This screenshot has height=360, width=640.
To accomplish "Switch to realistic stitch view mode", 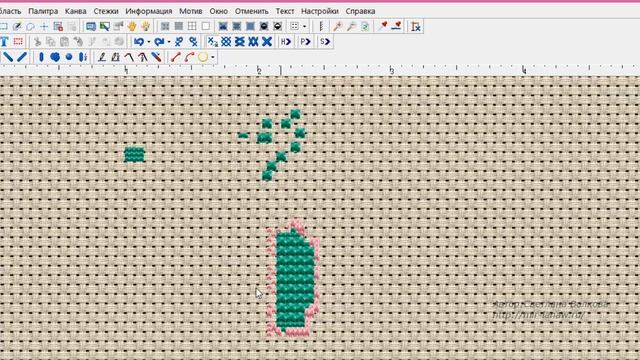I will coord(165,27).
